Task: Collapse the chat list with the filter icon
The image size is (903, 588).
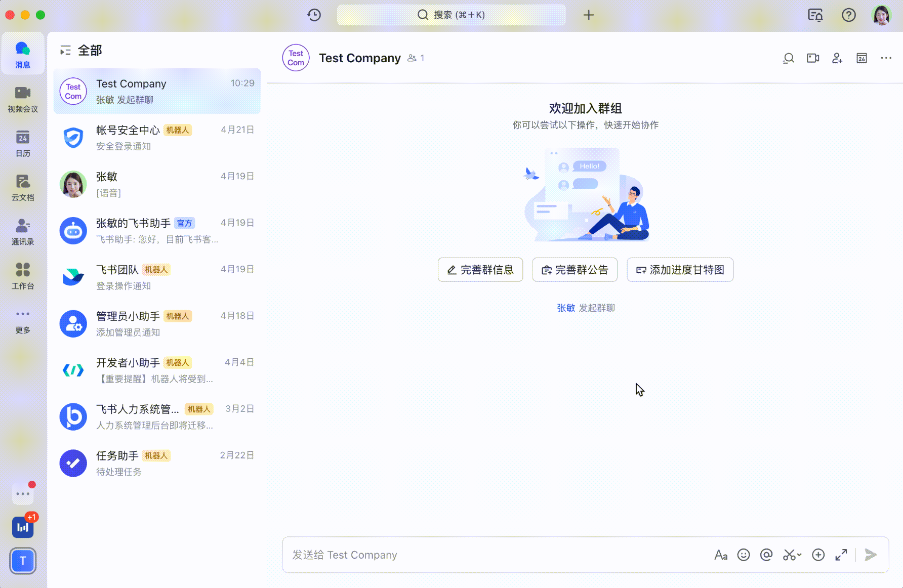Action: 64,51
